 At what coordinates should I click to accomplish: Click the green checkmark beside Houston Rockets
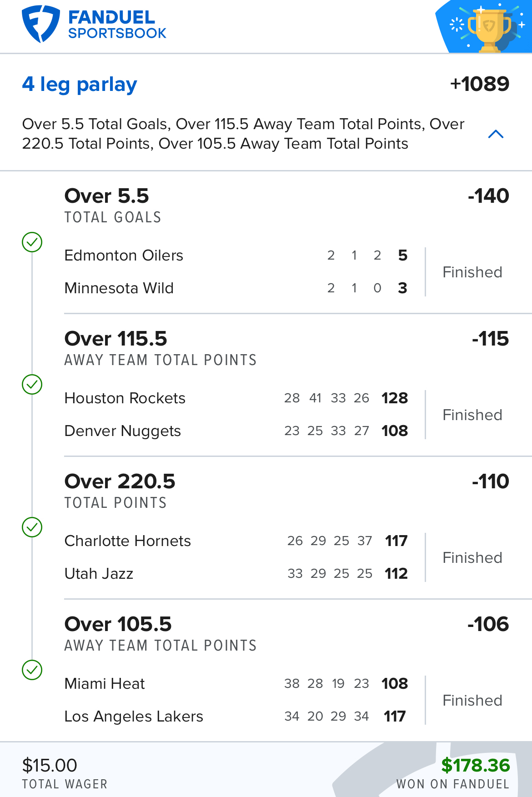click(x=32, y=385)
